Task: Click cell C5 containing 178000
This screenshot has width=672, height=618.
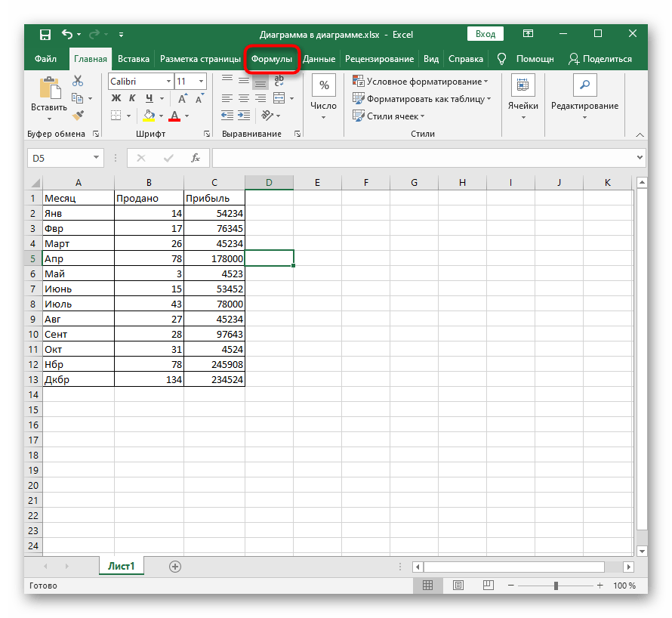Action: (214, 258)
